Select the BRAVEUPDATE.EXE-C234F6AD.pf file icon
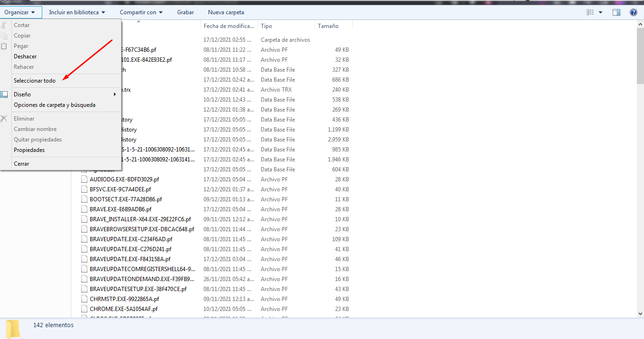Image resolution: width=644 pixels, height=339 pixels. 85,239
